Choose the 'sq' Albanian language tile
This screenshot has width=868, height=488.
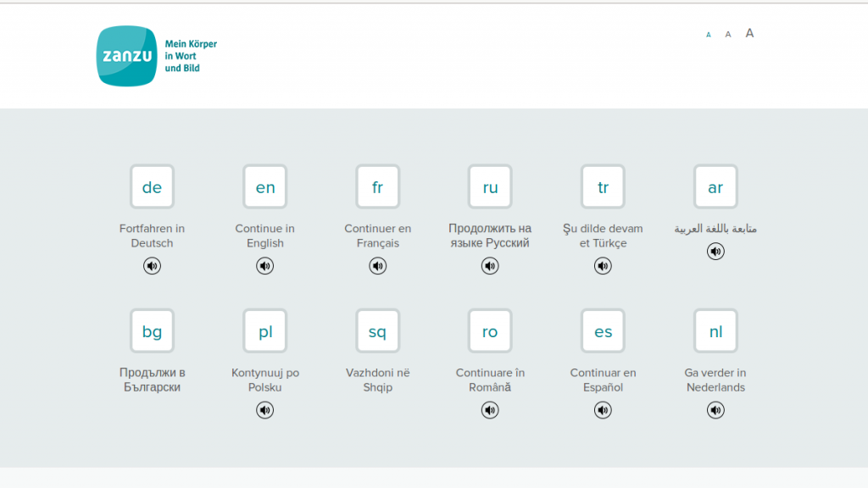click(x=378, y=331)
